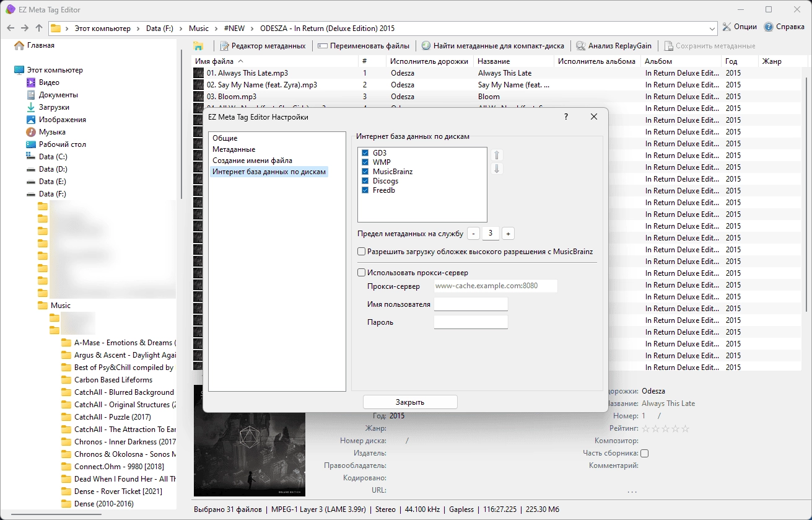This screenshot has width=812, height=520.
Task: Increase metadata limit with plus button
Action: (x=508, y=233)
